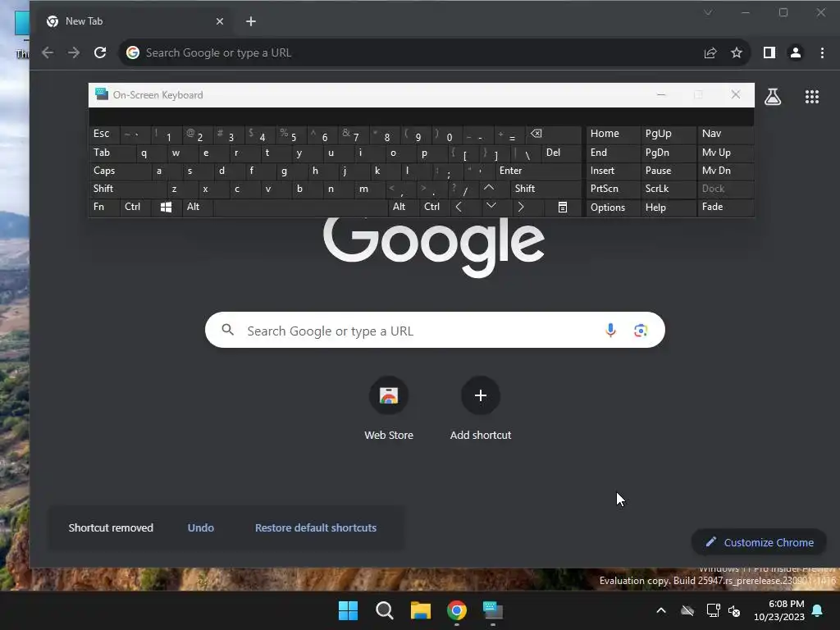Screen dimensions: 840x630
Task: Click the share this page icon
Action: tap(710, 52)
